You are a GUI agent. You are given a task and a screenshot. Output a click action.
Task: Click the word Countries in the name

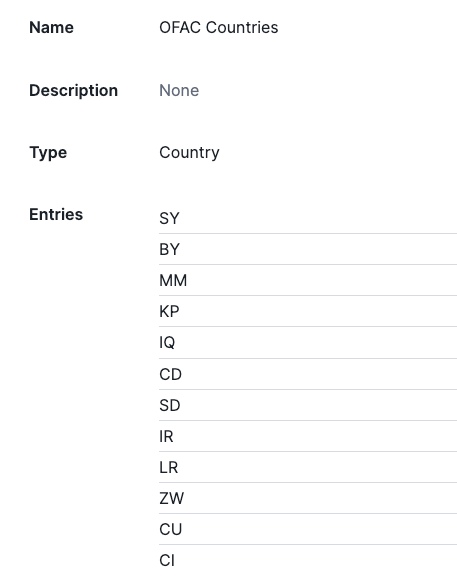point(242,27)
